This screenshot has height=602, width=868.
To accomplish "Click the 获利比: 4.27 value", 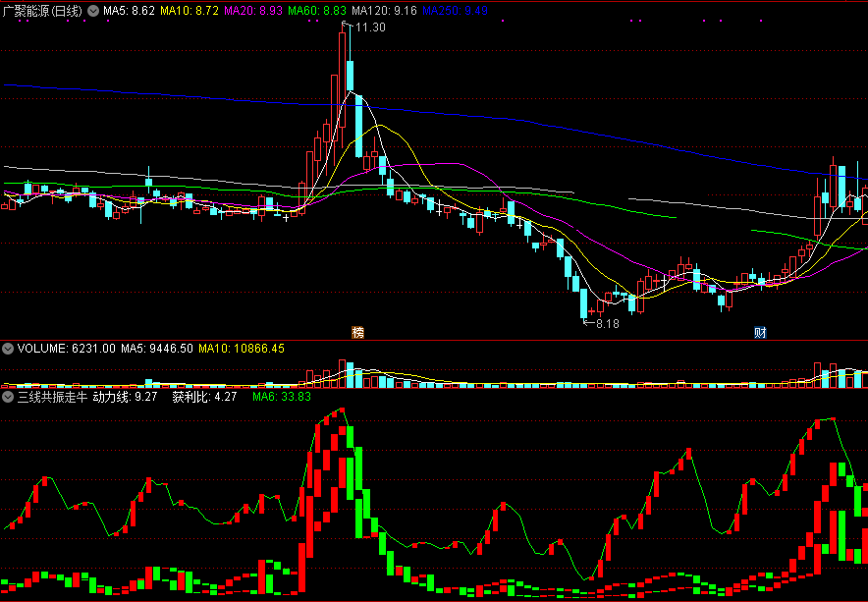I will click(x=204, y=397).
